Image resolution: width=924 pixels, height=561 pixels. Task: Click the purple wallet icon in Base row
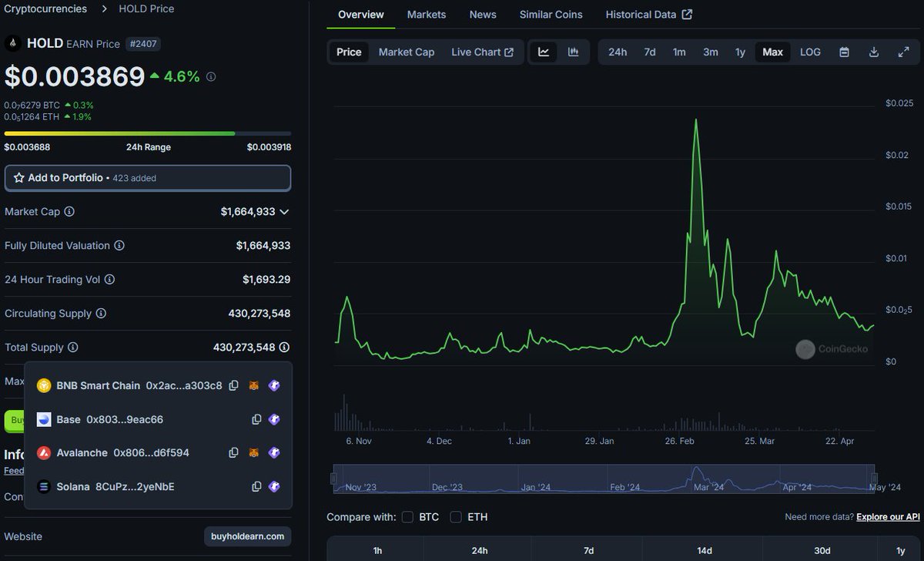pos(274,419)
